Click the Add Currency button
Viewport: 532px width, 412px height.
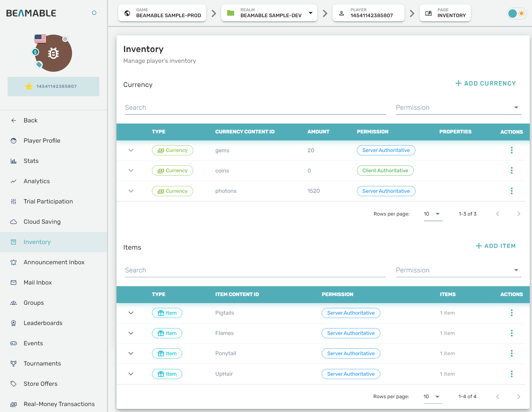(486, 84)
